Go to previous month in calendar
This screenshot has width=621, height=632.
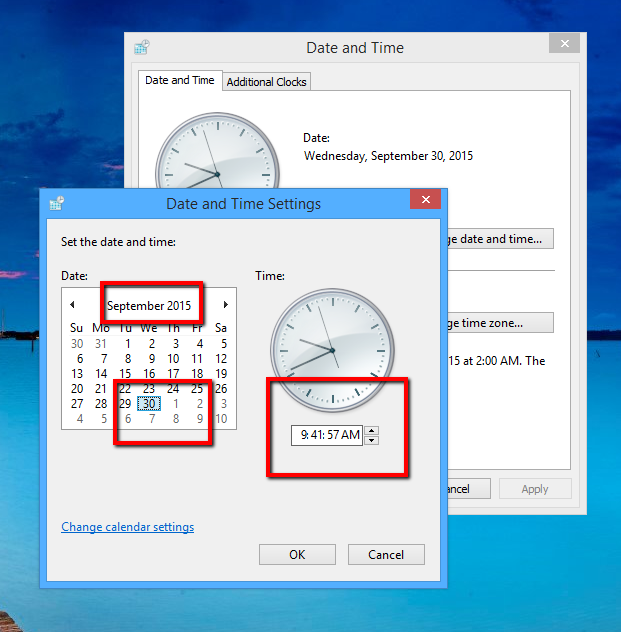coord(73,305)
